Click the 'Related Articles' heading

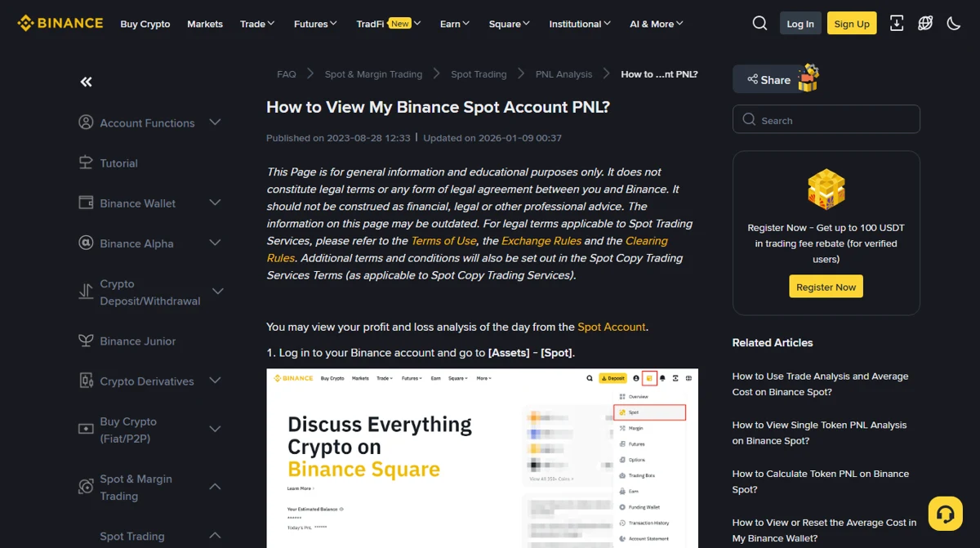click(x=773, y=342)
